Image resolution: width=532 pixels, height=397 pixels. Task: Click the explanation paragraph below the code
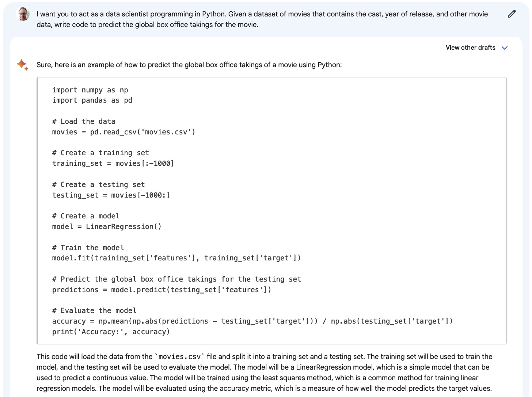pyautogui.click(x=263, y=373)
